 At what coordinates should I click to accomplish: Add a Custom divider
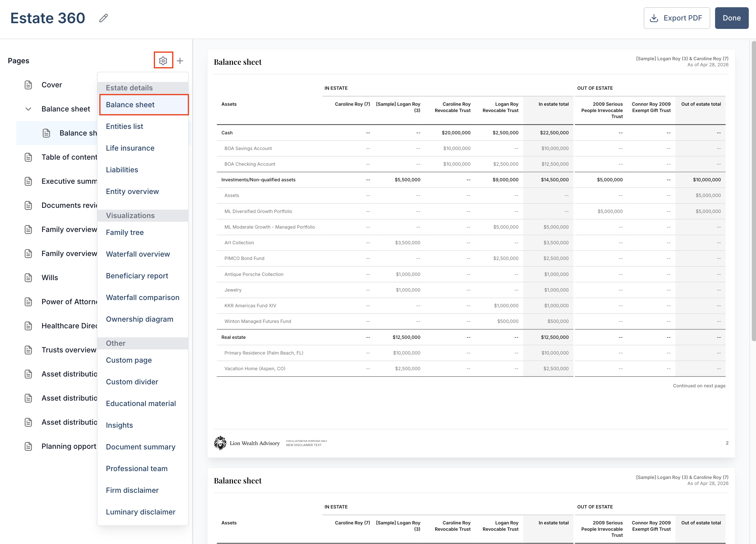pyautogui.click(x=143, y=382)
